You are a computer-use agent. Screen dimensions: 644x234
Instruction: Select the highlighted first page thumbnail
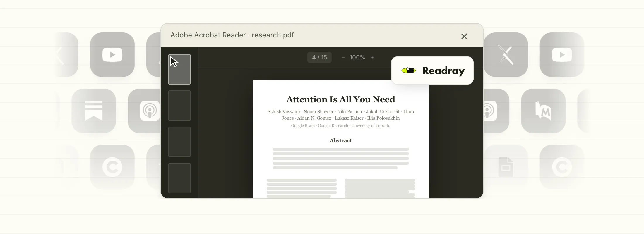[x=179, y=69]
